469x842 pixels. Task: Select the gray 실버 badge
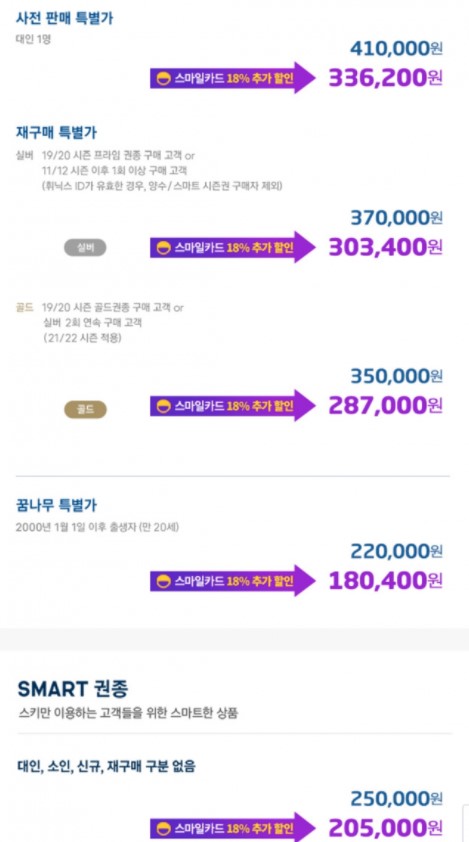point(85,248)
